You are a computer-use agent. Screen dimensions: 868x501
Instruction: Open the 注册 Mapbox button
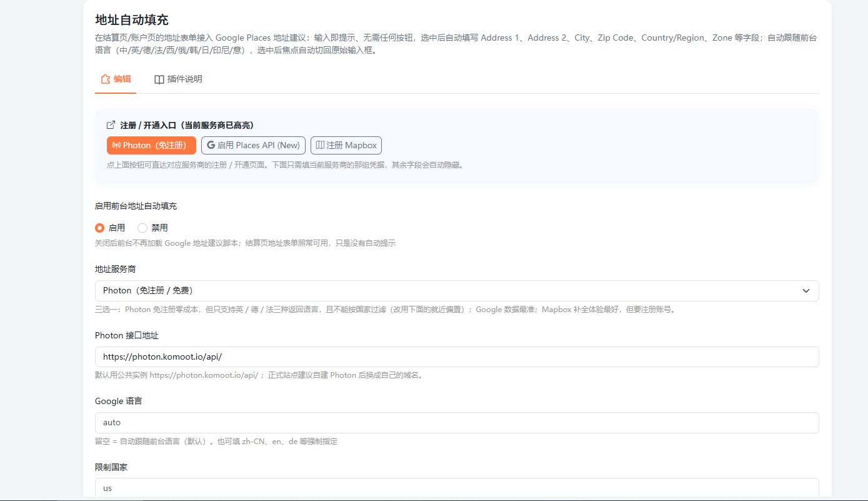(346, 145)
